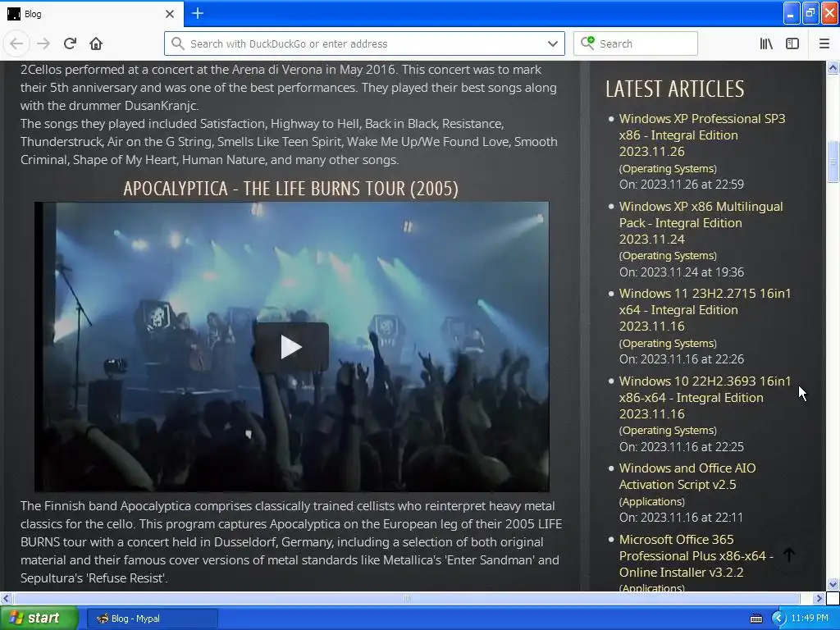Click Operating Systems category under Windows 10 article
Image resolution: width=840 pixels, height=630 pixels.
pos(668,431)
